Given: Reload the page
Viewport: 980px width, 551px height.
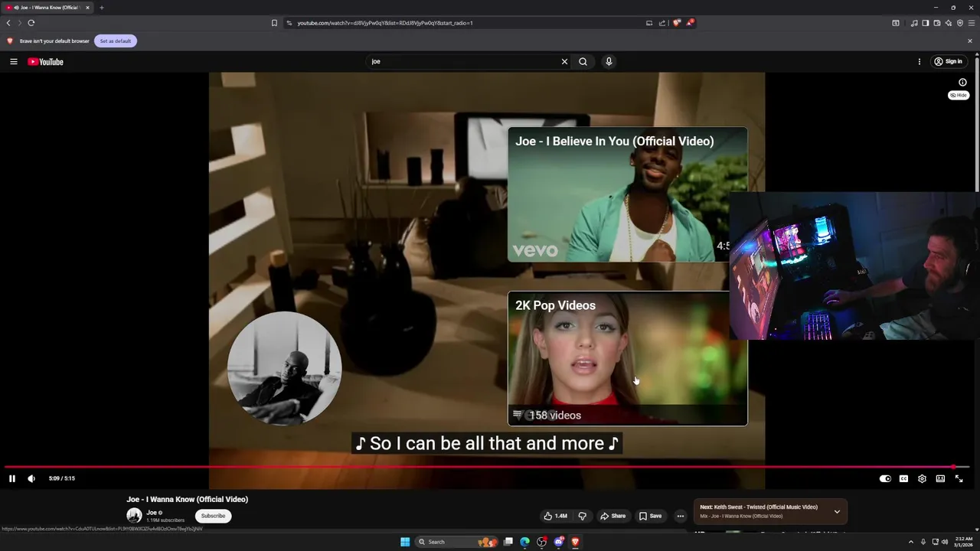Looking at the screenshot, I should pos(31,23).
